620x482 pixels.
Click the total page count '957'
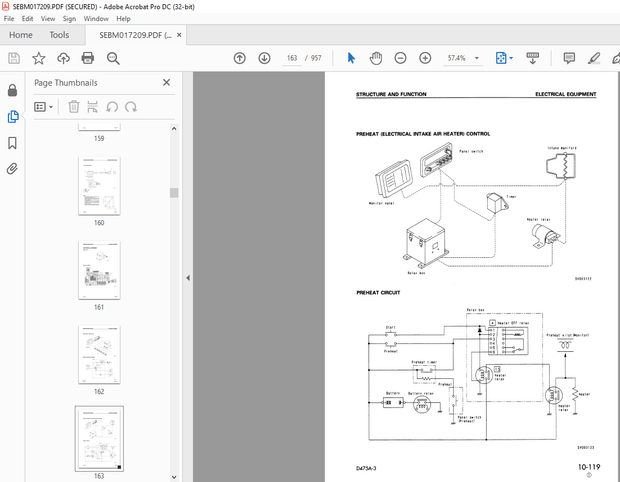316,58
